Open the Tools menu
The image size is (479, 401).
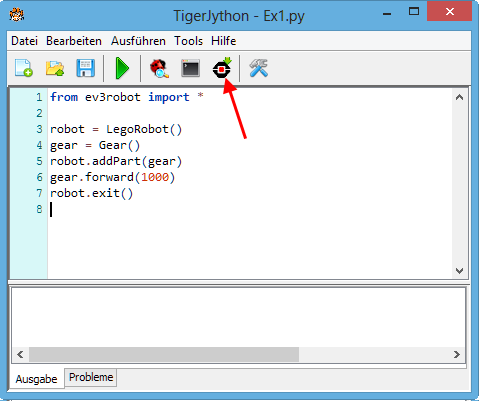pos(188,41)
